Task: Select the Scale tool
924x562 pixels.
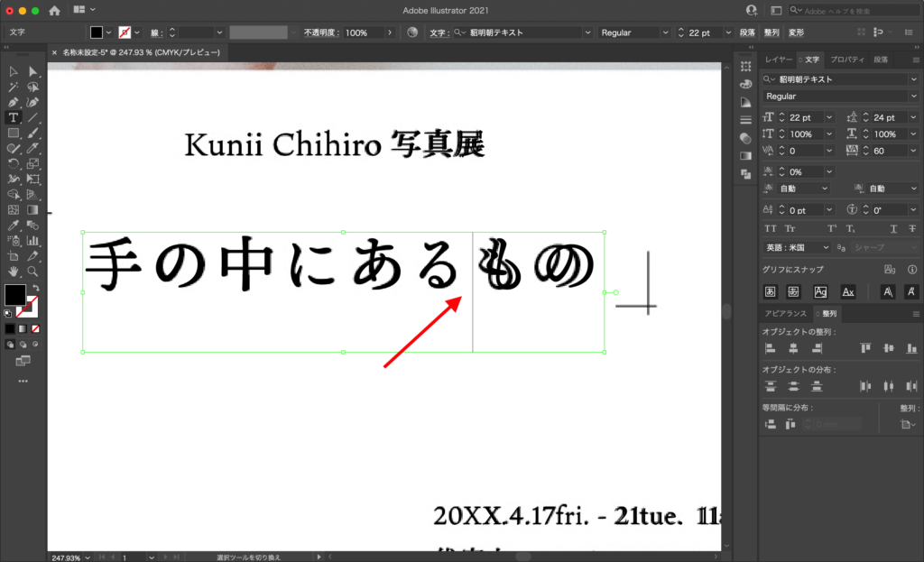Action: click(x=33, y=164)
